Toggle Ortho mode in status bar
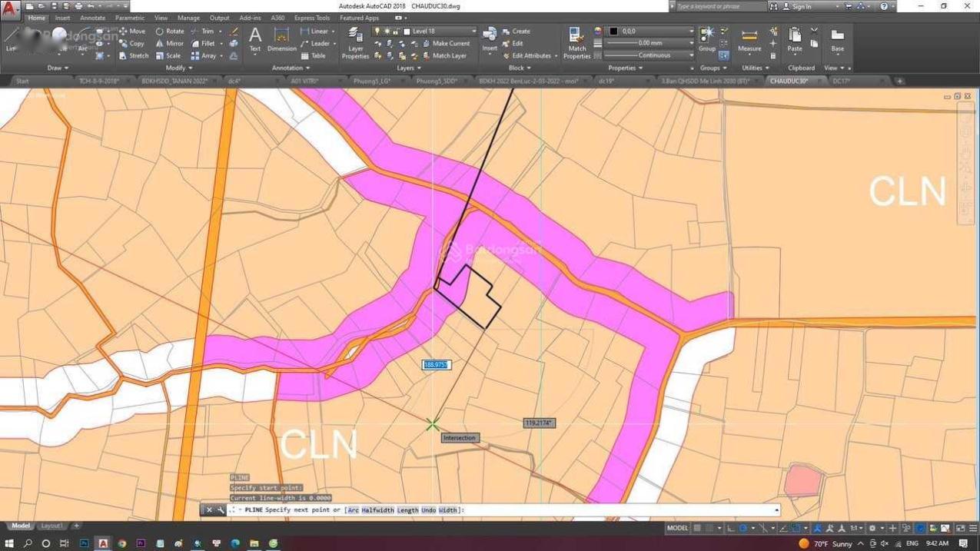The height and width of the screenshot is (551, 980). tap(729, 528)
